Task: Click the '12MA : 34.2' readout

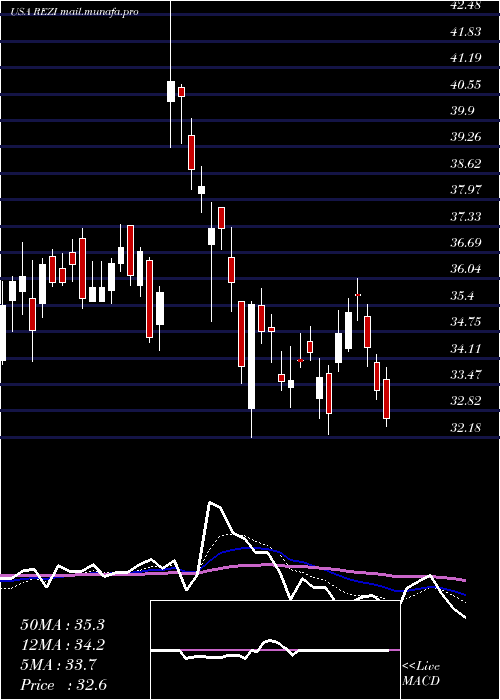Action: pos(62,645)
